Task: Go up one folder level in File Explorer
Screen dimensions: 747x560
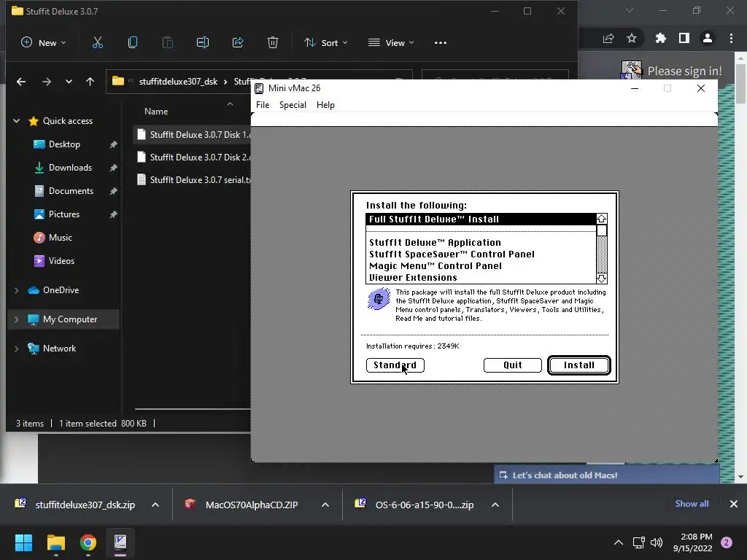Action: [90, 82]
